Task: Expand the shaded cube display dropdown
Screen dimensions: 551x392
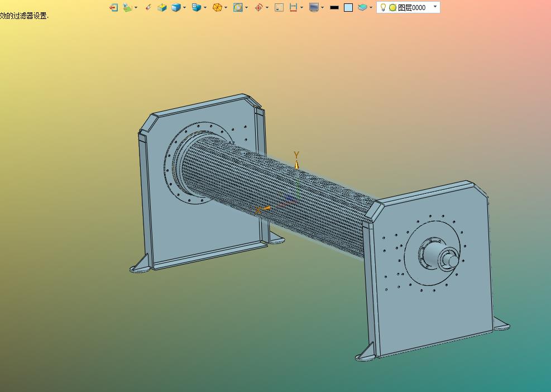Action: click(x=184, y=7)
